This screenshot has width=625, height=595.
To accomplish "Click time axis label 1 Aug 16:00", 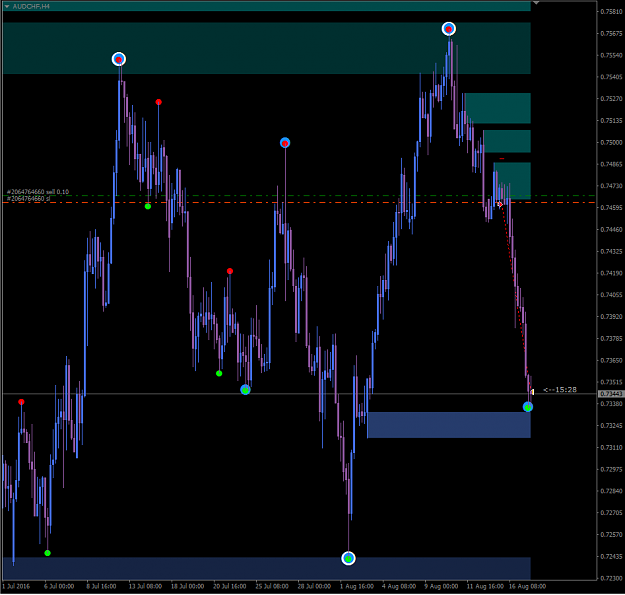I will [x=357, y=587].
